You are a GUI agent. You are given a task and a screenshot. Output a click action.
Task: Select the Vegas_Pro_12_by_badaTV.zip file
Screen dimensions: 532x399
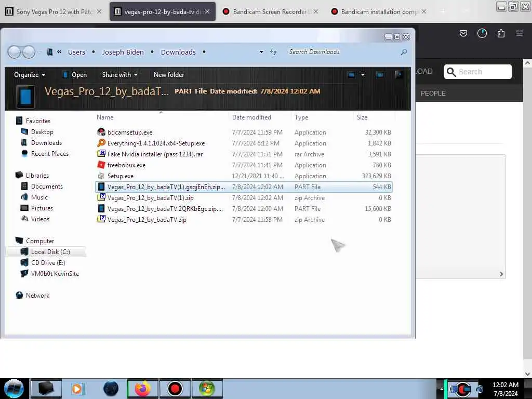[244, 220]
